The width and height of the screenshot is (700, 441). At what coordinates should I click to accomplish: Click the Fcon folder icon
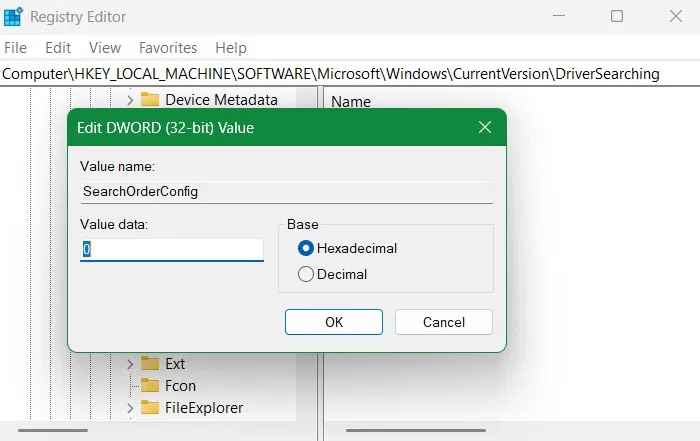pos(150,385)
